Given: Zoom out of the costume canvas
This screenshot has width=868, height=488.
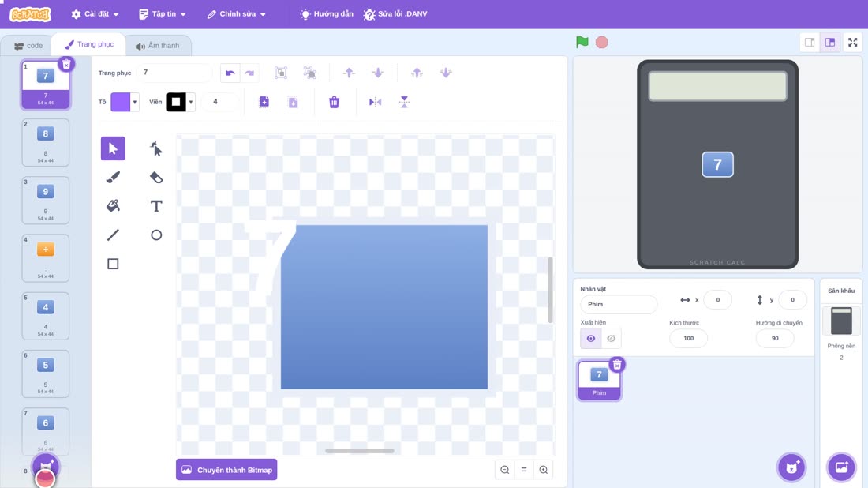Looking at the screenshot, I should (505, 470).
